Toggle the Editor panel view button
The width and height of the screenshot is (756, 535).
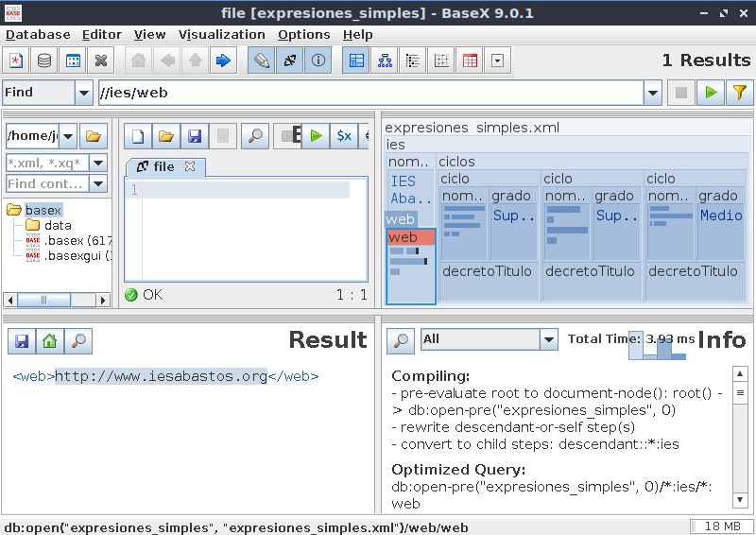(x=262, y=61)
